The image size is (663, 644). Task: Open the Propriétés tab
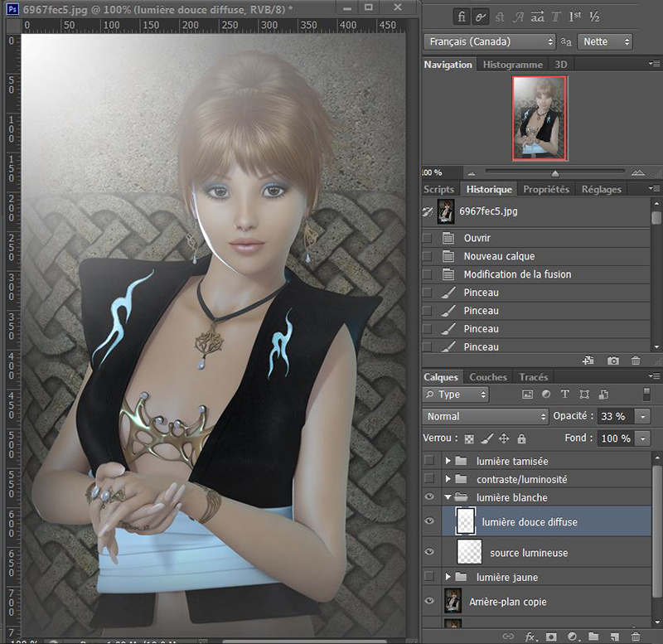[546, 189]
